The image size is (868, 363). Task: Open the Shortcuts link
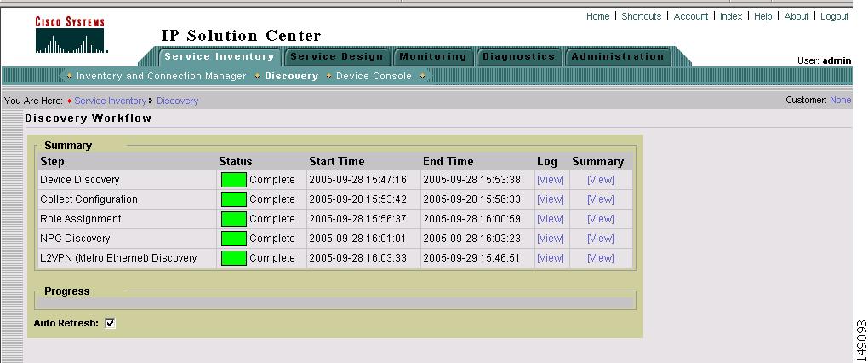(641, 17)
